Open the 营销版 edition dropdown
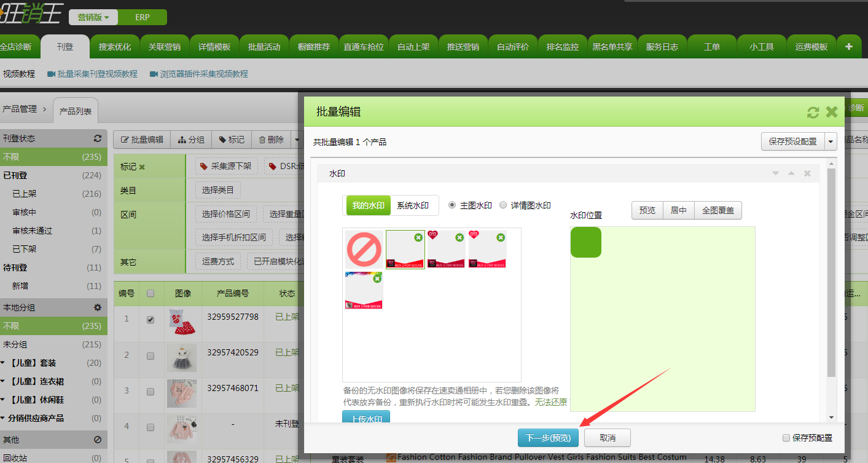This screenshot has width=868, height=463. (x=93, y=17)
